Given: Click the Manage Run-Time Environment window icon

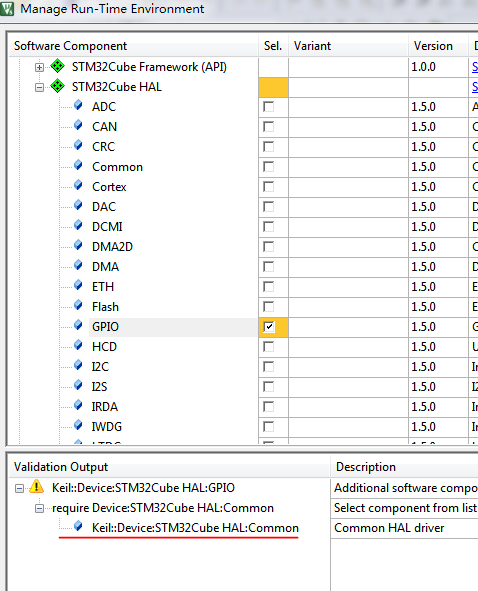Looking at the screenshot, I should click(x=7, y=8).
